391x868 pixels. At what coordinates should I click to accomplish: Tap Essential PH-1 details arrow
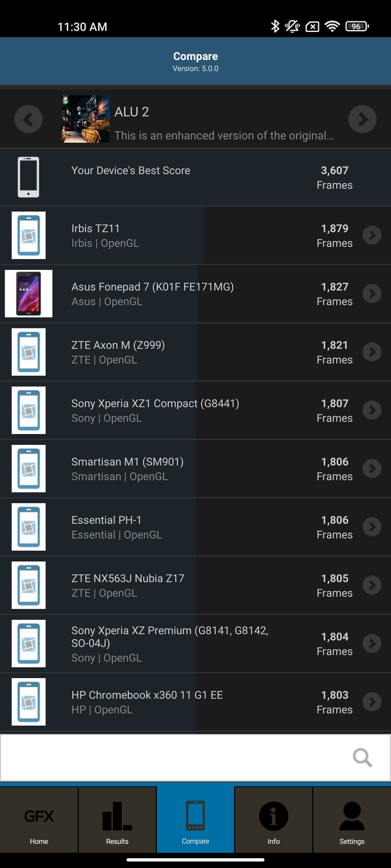point(372,527)
